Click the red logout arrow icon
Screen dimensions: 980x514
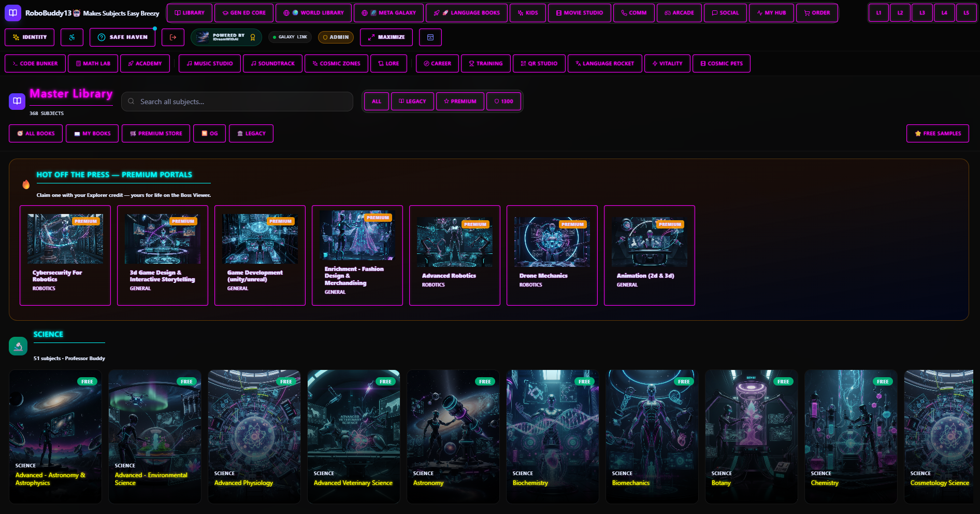(x=173, y=37)
